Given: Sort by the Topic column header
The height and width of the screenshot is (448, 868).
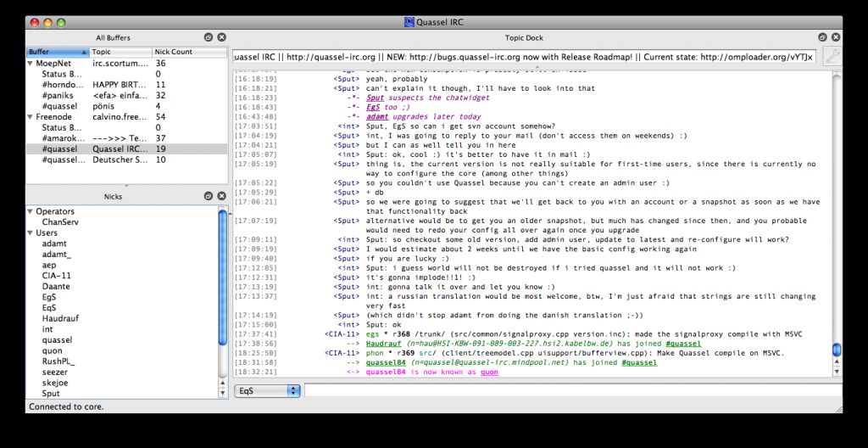Looking at the screenshot, I should click(x=120, y=52).
